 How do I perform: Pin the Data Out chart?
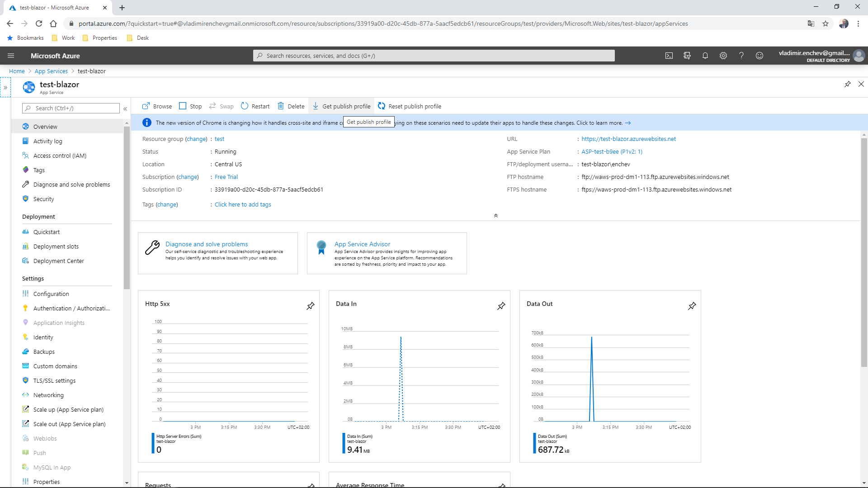pyautogui.click(x=692, y=306)
